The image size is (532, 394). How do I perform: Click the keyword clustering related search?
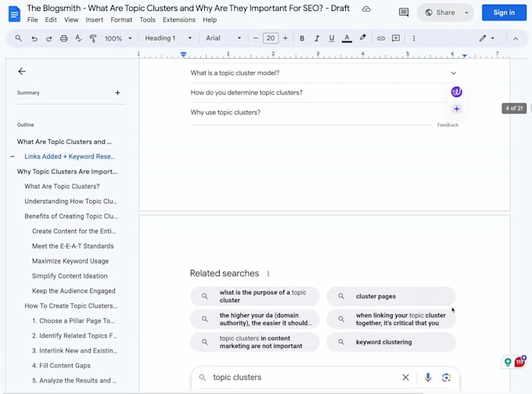(391, 342)
